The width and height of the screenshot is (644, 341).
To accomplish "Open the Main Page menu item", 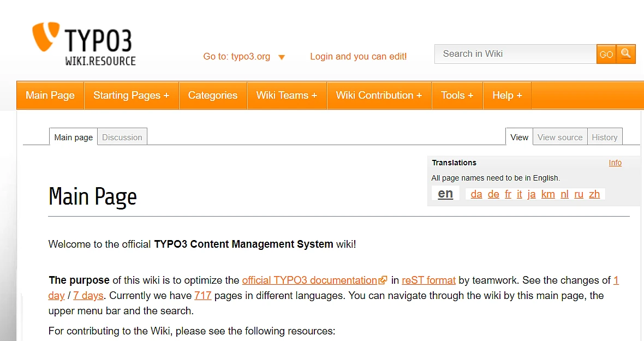I will 50,95.
